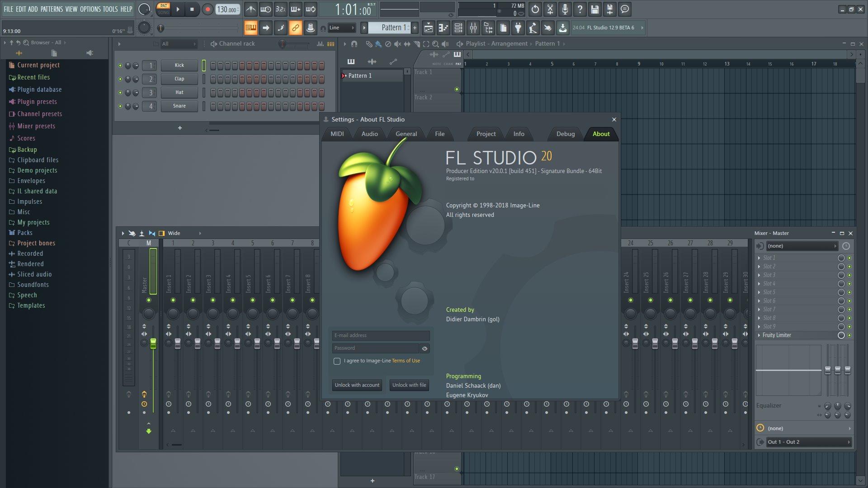Toggle the metronome icon in toolbar
Viewport: 868px width, 488px height.
pyautogui.click(x=251, y=9)
